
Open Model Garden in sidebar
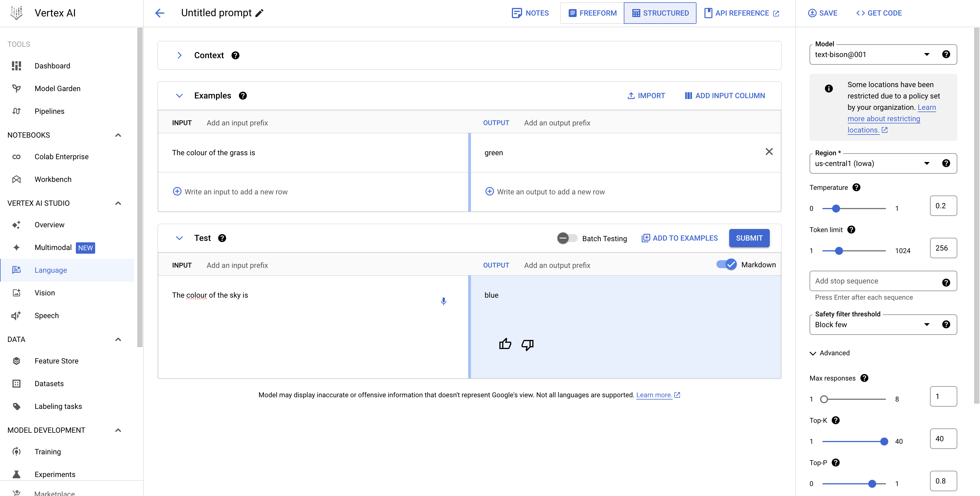click(57, 89)
